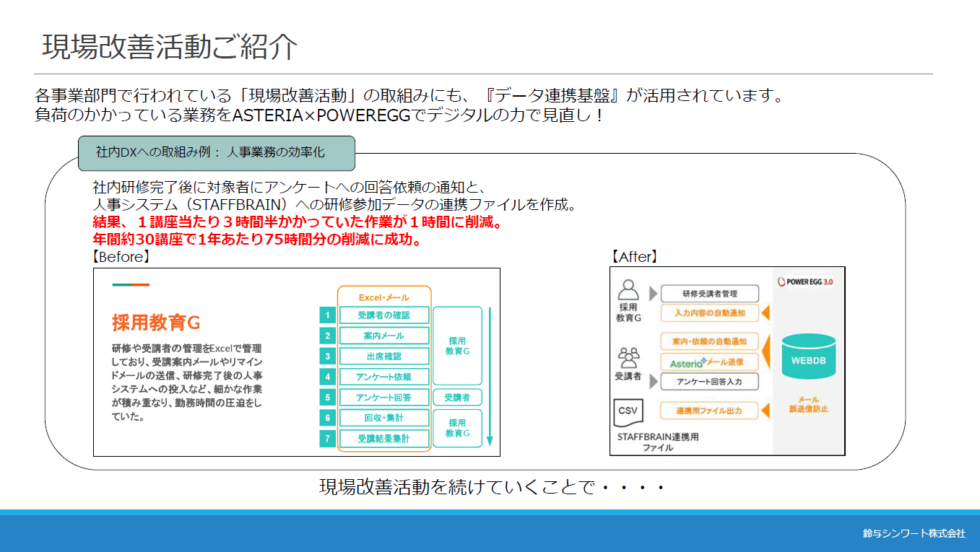Click the large orange 採用教育G heading
980x552 pixels.
[156, 323]
